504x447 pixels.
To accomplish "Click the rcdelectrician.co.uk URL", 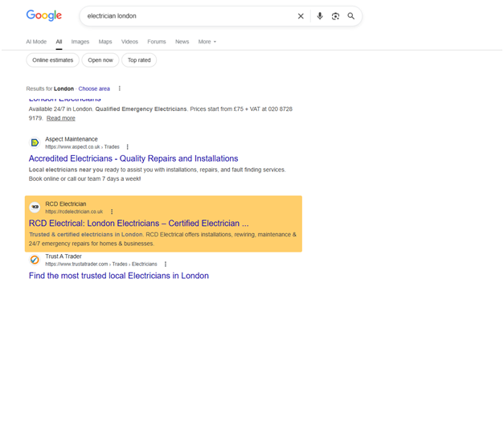I will point(74,211).
